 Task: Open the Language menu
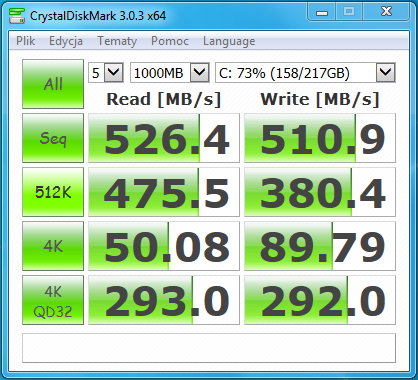click(229, 41)
